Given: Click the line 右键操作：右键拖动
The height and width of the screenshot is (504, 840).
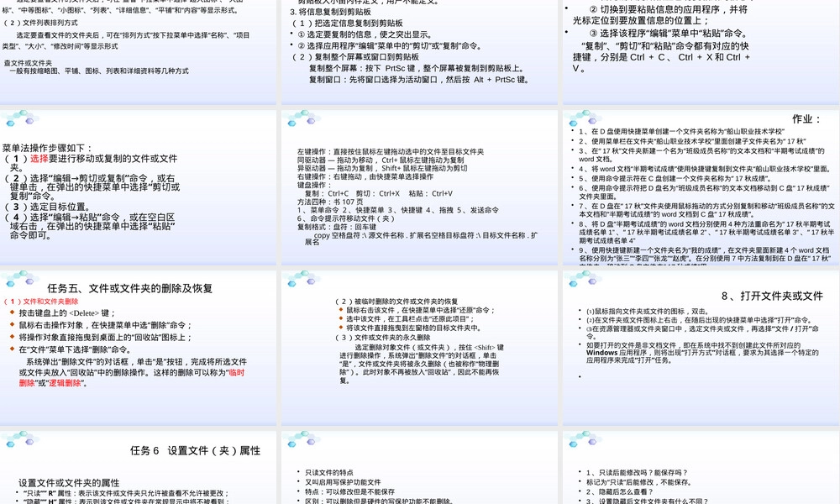Looking at the screenshot, I should [365, 176].
